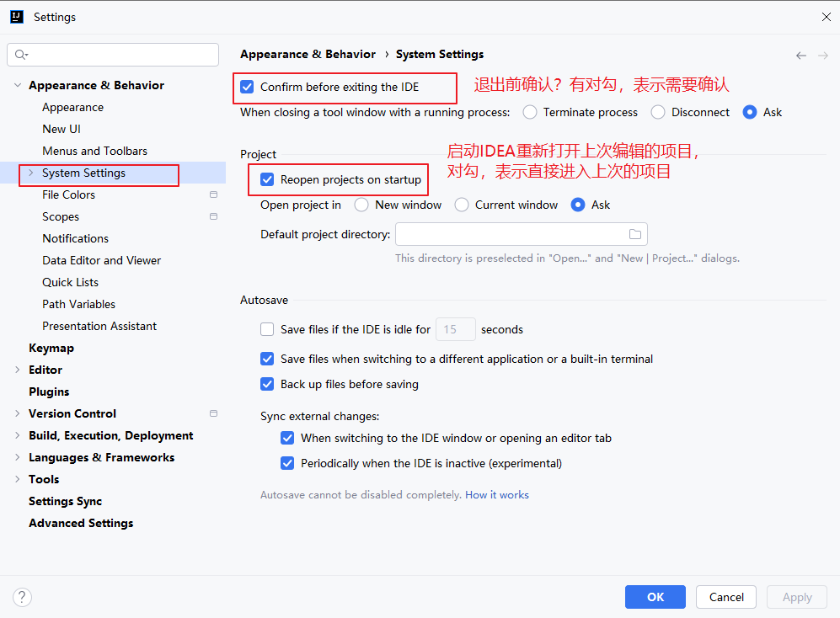The image size is (840, 618).
Task: Click OK to confirm settings
Action: pyautogui.click(x=655, y=597)
